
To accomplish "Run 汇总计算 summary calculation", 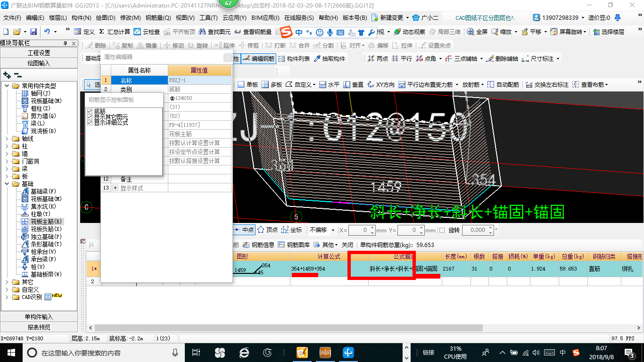I will click(x=114, y=32).
